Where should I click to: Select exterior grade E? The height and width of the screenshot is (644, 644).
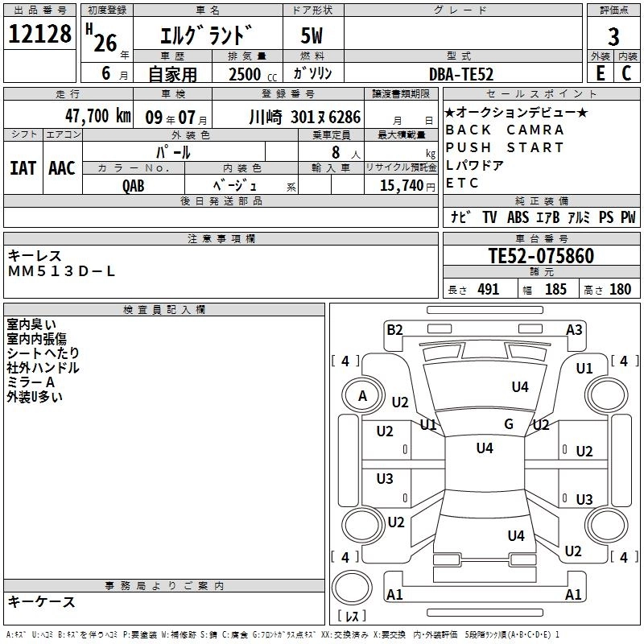[x=601, y=73]
